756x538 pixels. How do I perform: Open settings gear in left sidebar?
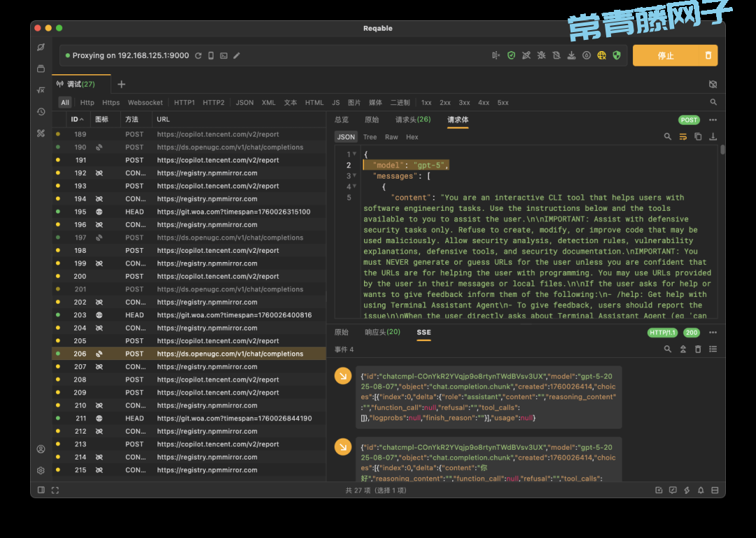point(41,470)
